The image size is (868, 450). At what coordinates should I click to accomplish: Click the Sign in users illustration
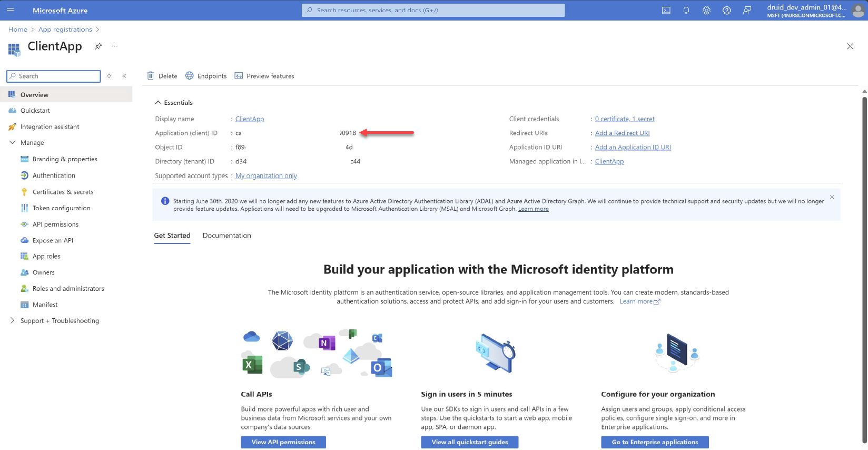click(x=496, y=354)
